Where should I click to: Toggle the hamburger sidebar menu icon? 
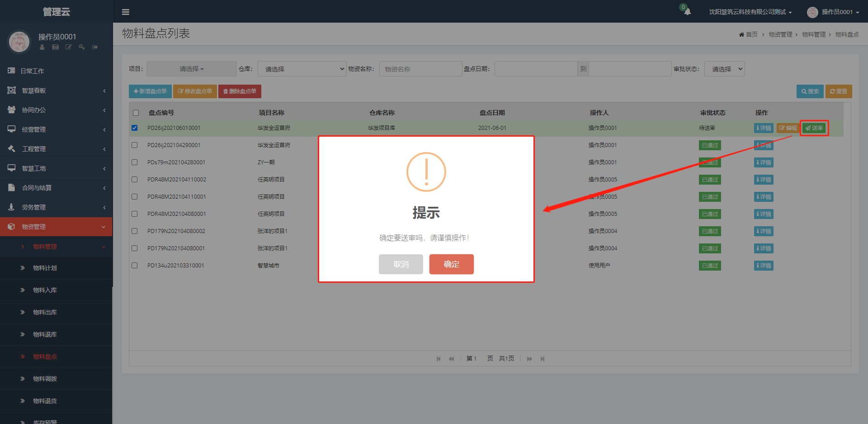click(126, 12)
